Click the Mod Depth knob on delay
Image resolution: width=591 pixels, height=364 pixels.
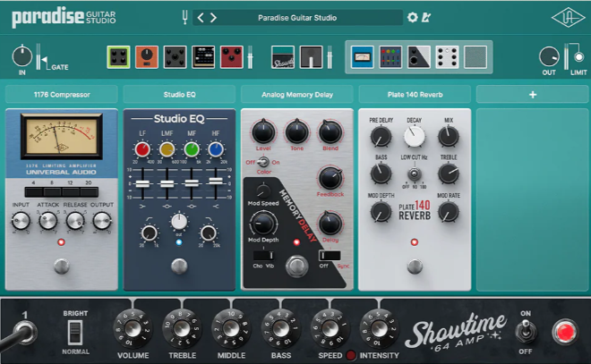coord(263,224)
